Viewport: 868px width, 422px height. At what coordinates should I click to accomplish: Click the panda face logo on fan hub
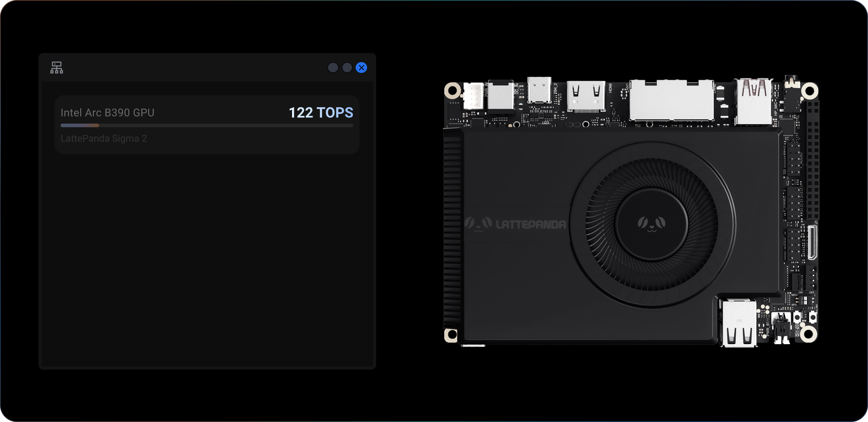click(x=651, y=224)
